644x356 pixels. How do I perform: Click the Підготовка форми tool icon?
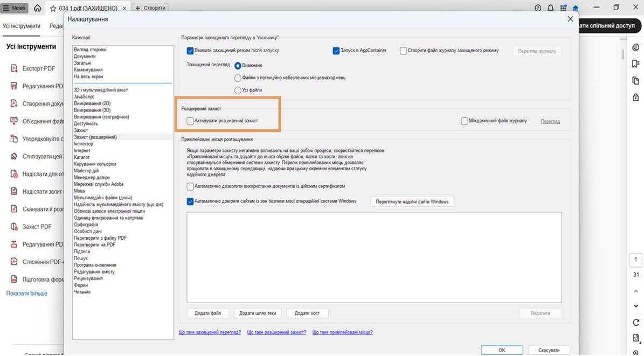point(14,279)
